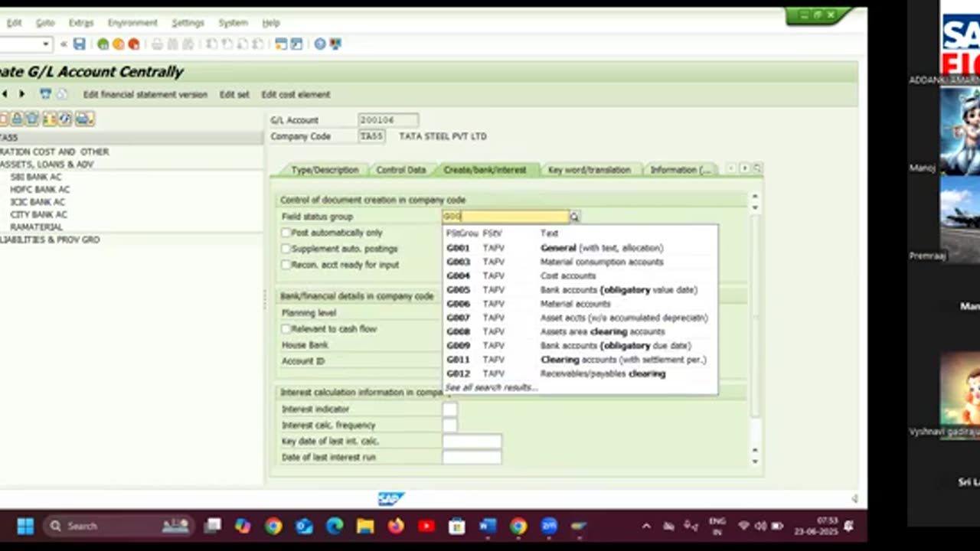The height and width of the screenshot is (551, 980).
Task: Select G001 General from the dropdown list
Action: click(x=580, y=248)
